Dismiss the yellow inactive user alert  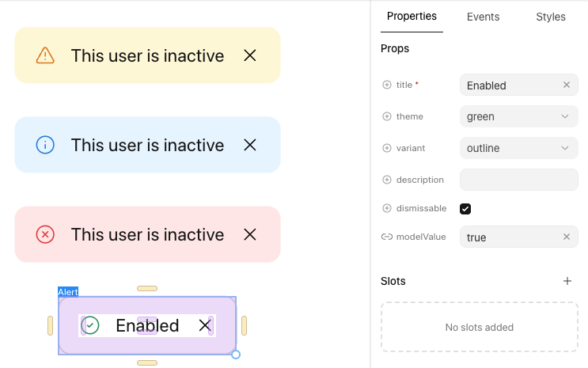pyautogui.click(x=250, y=55)
